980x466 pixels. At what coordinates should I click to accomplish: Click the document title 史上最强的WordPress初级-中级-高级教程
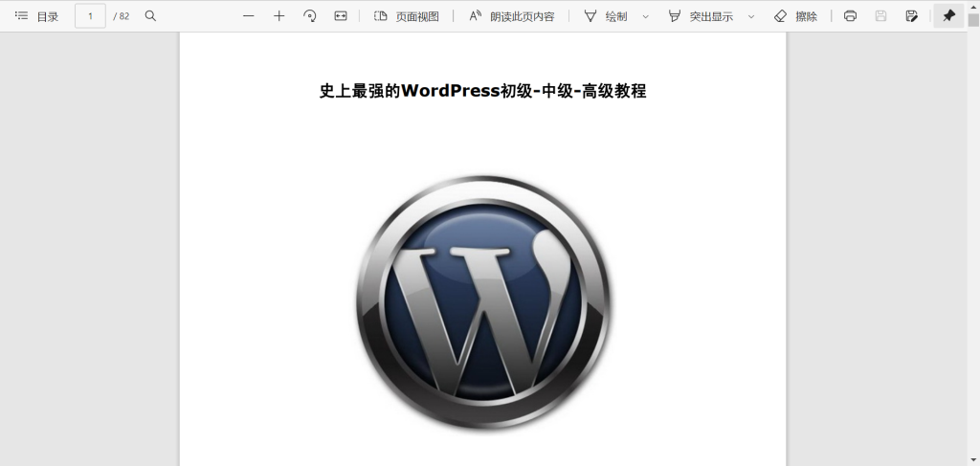(482, 91)
